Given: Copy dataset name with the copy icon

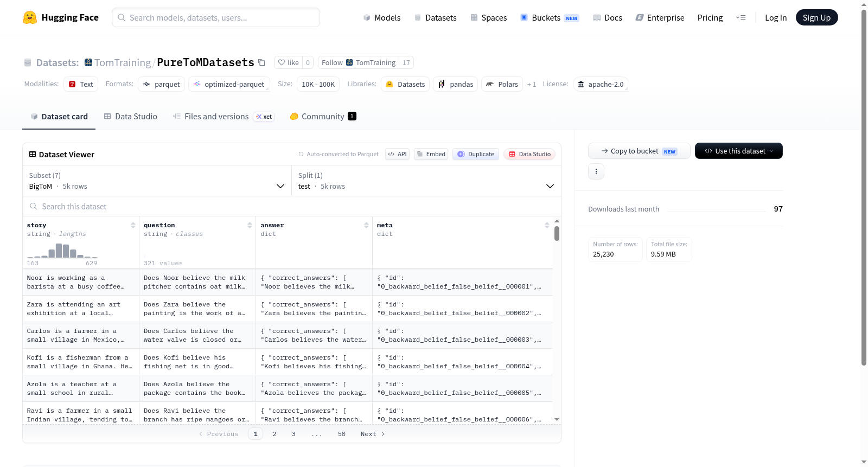Looking at the screenshot, I should (261, 62).
